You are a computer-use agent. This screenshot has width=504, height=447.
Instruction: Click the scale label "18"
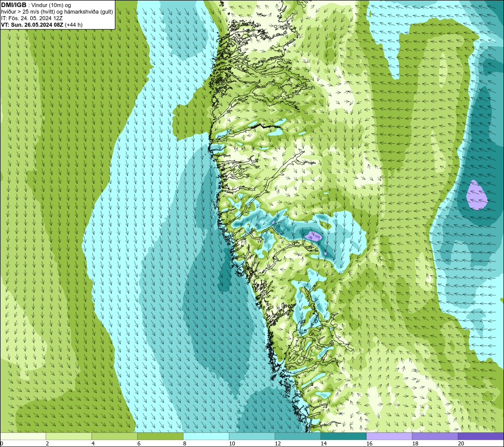[415, 443]
